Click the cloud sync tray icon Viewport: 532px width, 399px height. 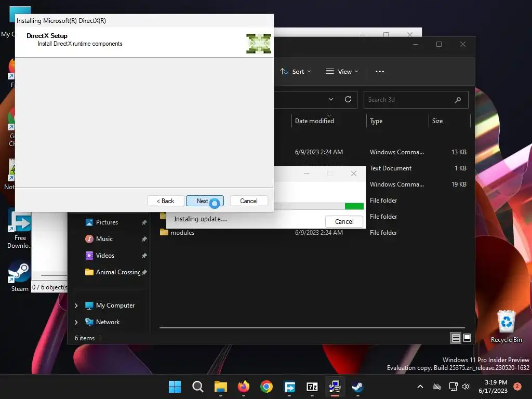click(x=437, y=387)
